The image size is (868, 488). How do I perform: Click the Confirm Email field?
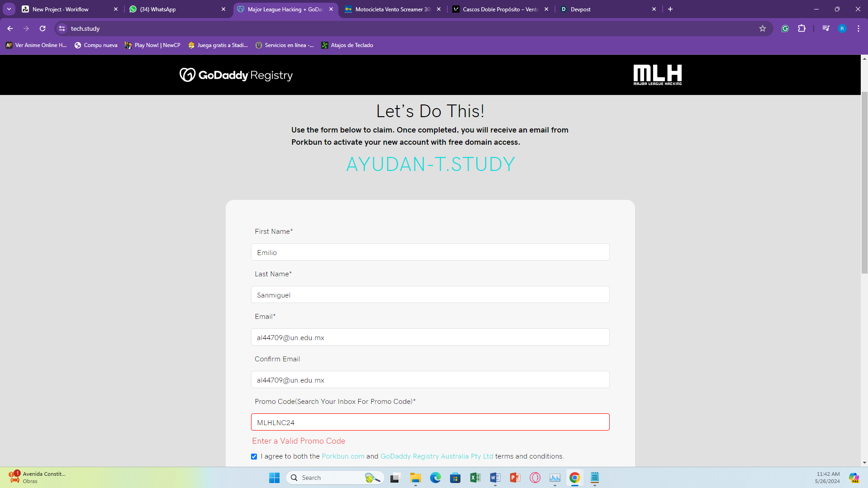coord(430,380)
